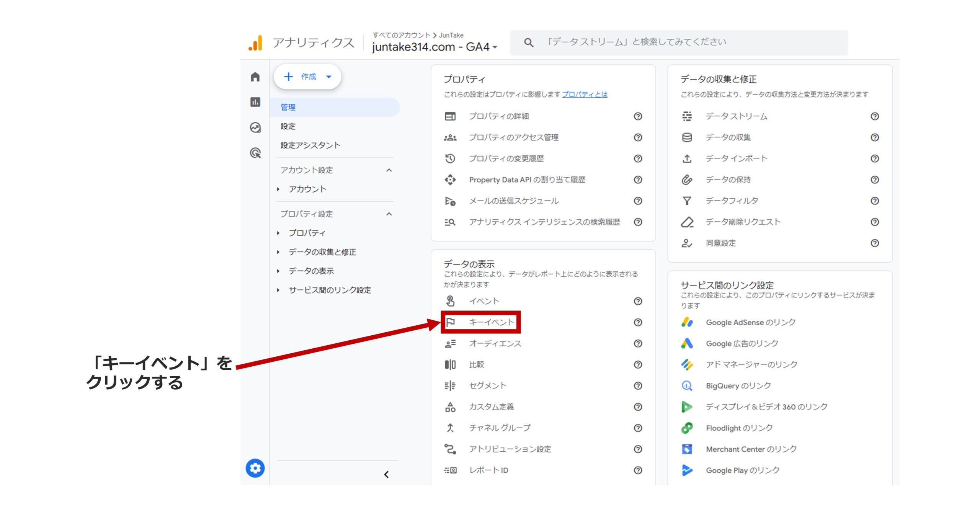Click the Merchant Center icon
980x511 pixels.
687,449
